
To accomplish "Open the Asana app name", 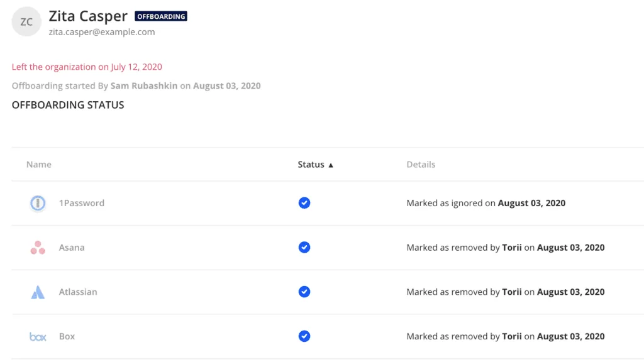I will pyautogui.click(x=72, y=248).
